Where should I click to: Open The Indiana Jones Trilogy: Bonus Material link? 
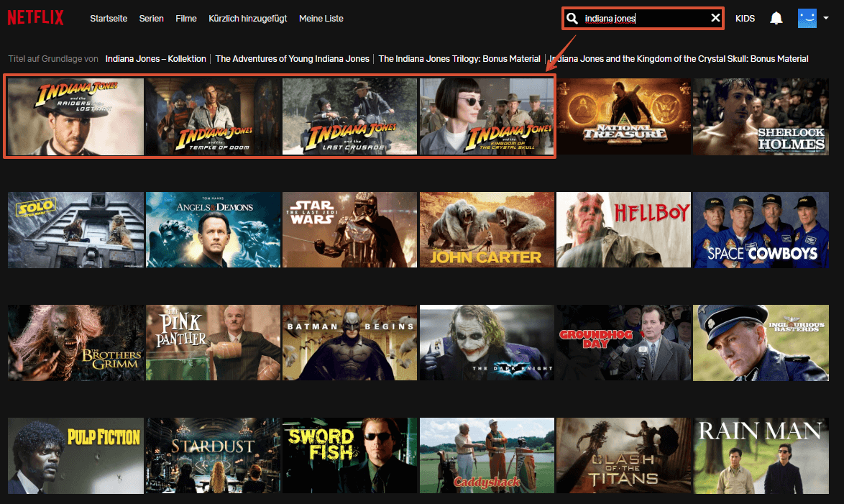pyautogui.click(x=459, y=59)
